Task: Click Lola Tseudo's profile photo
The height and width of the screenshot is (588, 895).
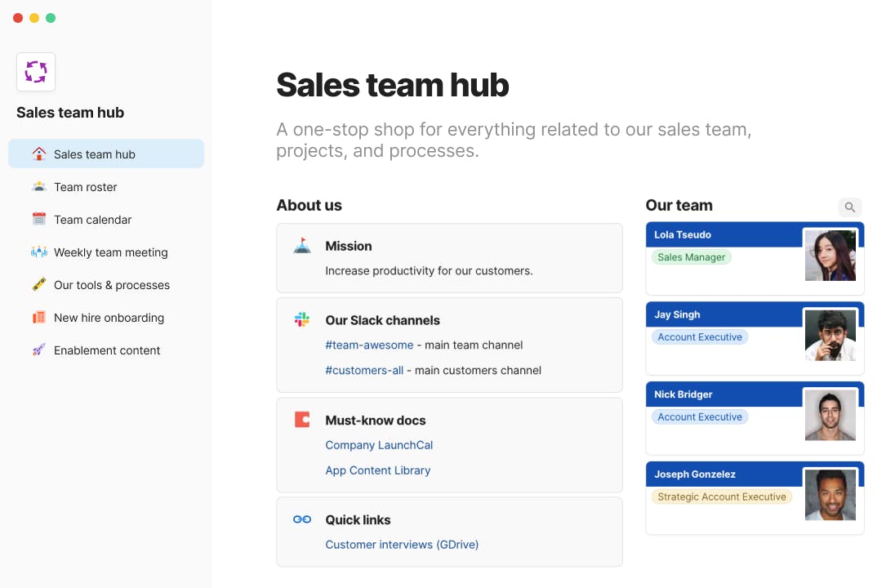Action: 830,256
